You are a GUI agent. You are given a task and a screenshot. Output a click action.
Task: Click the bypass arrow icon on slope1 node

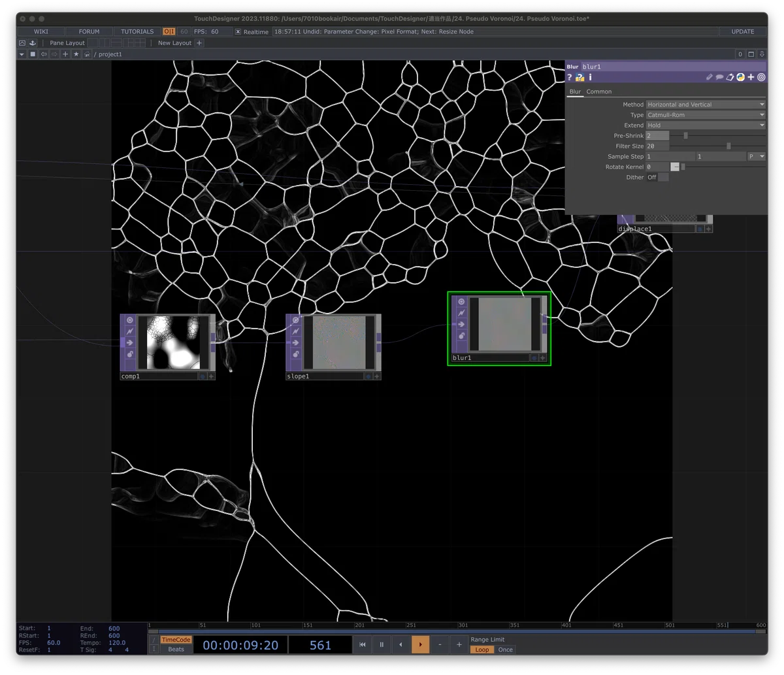pos(295,342)
